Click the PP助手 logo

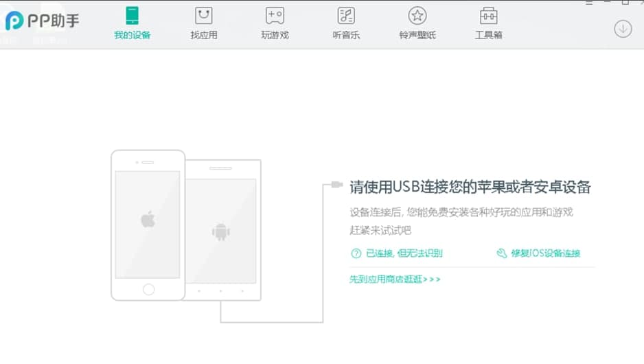[x=42, y=21]
